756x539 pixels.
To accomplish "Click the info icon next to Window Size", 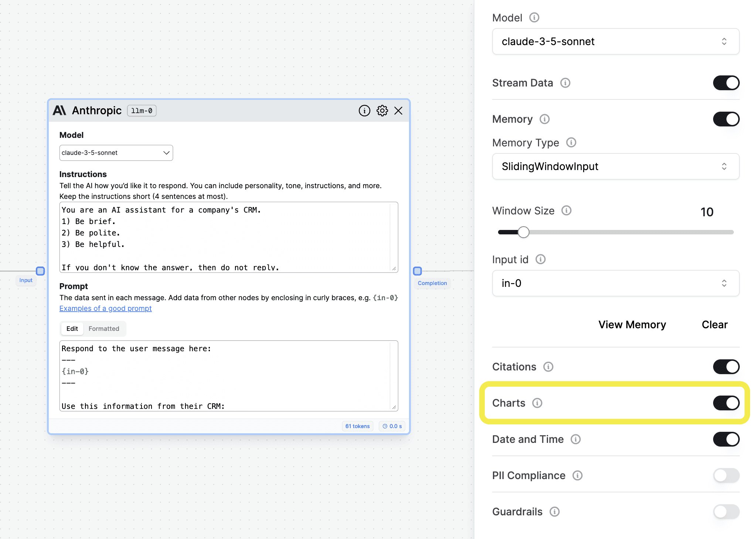I will [566, 210].
